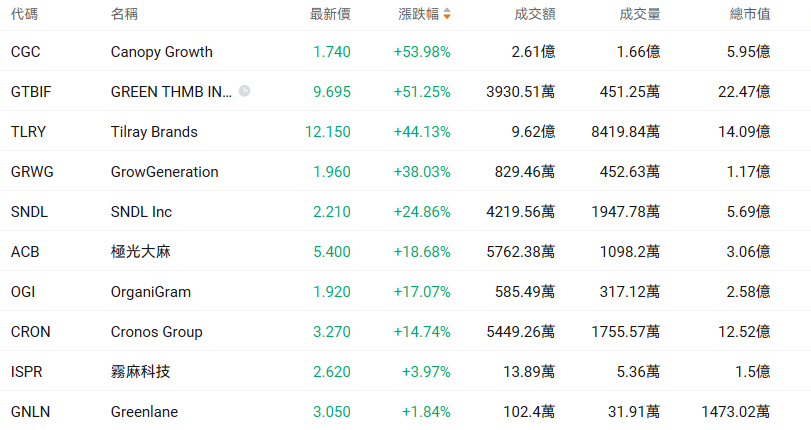Click the 最新價 column header

(x=330, y=14)
